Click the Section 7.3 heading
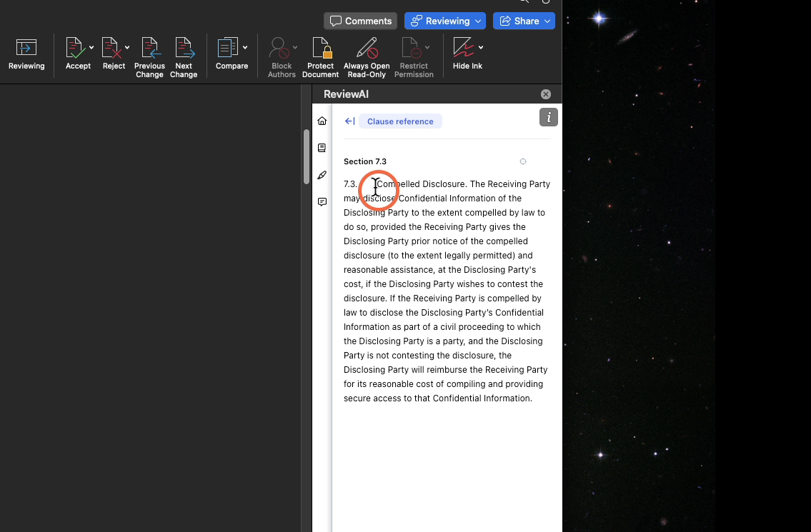 [x=365, y=161]
